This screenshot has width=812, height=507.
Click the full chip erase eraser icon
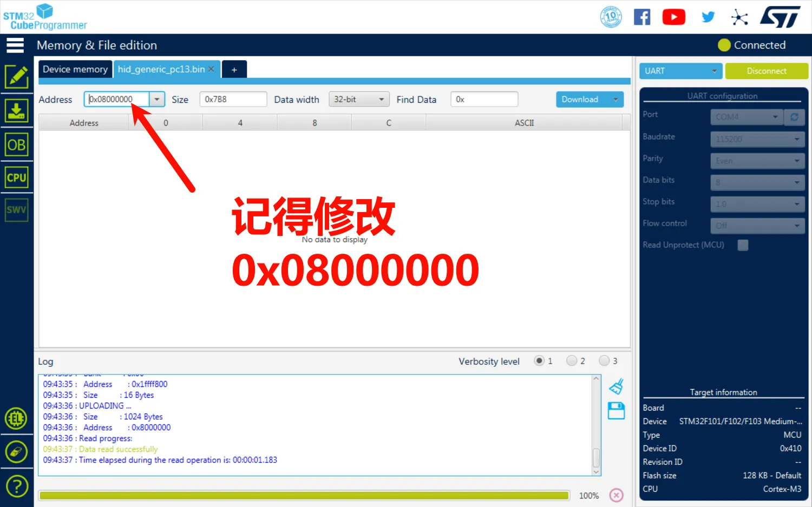17,451
